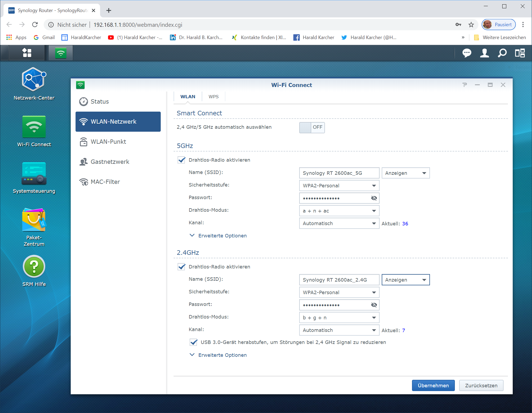Open the user options icon
The image size is (532, 413).
pyautogui.click(x=484, y=53)
